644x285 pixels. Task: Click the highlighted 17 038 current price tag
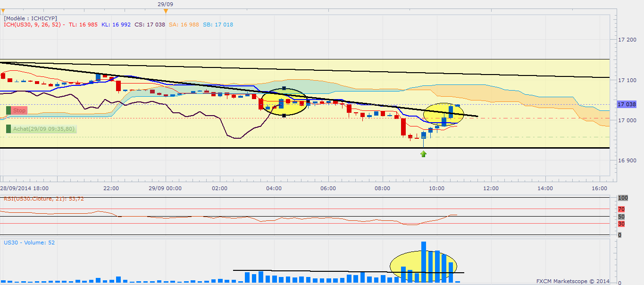tap(626, 104)
